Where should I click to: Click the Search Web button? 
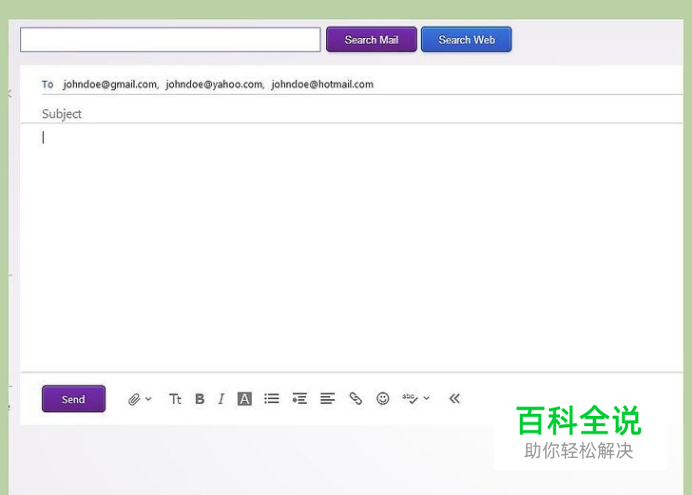tap(466, 40)
